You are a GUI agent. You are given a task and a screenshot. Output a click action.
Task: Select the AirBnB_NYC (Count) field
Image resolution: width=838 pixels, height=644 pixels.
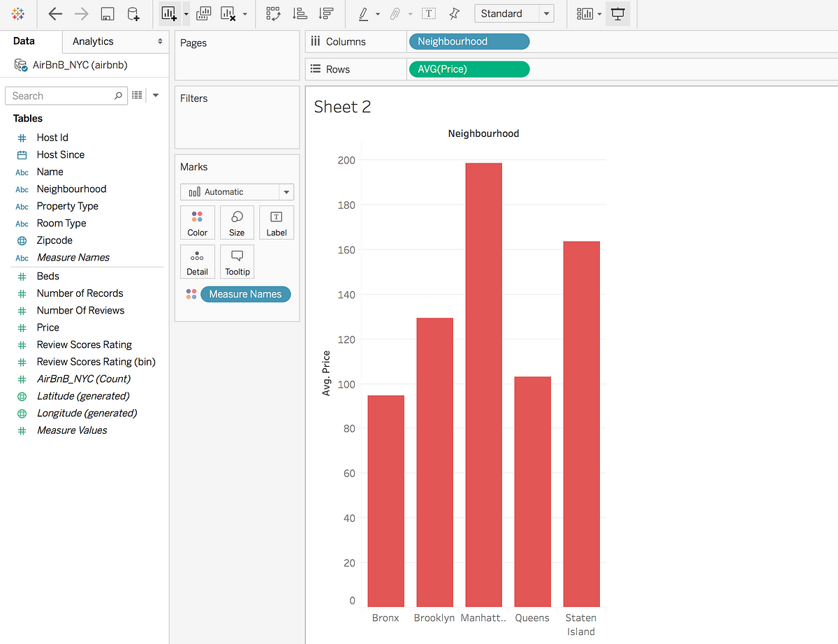84,379
